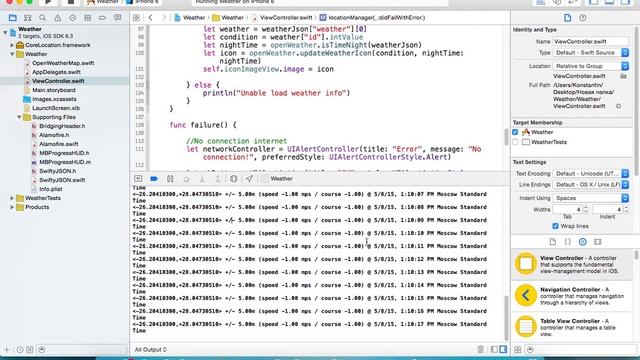Open Debug View Hierarchy

233,178
